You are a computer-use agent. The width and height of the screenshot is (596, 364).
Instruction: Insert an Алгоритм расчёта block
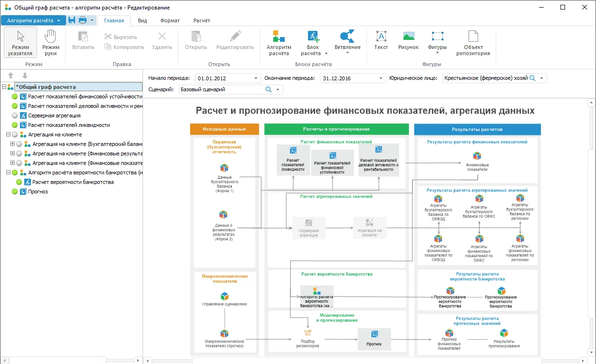point(279,43)
